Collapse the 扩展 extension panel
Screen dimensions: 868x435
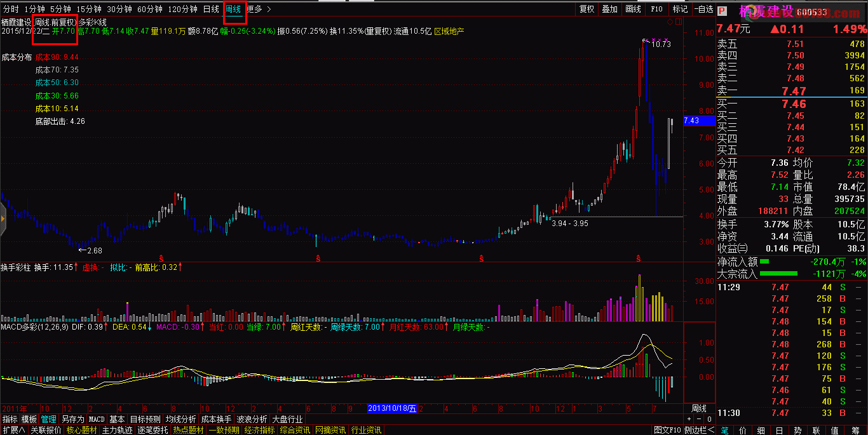[x=13, y=430]
